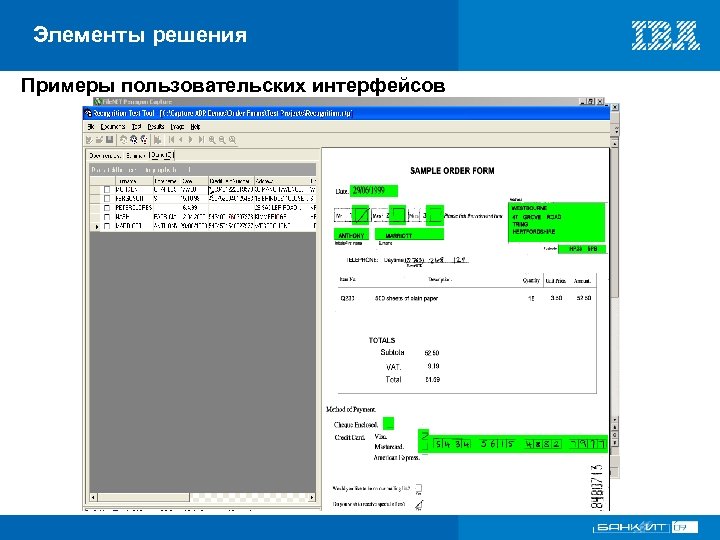Switch to the Summary tab
The width and height of the screenshot is (720, 540).
point(135,156)
